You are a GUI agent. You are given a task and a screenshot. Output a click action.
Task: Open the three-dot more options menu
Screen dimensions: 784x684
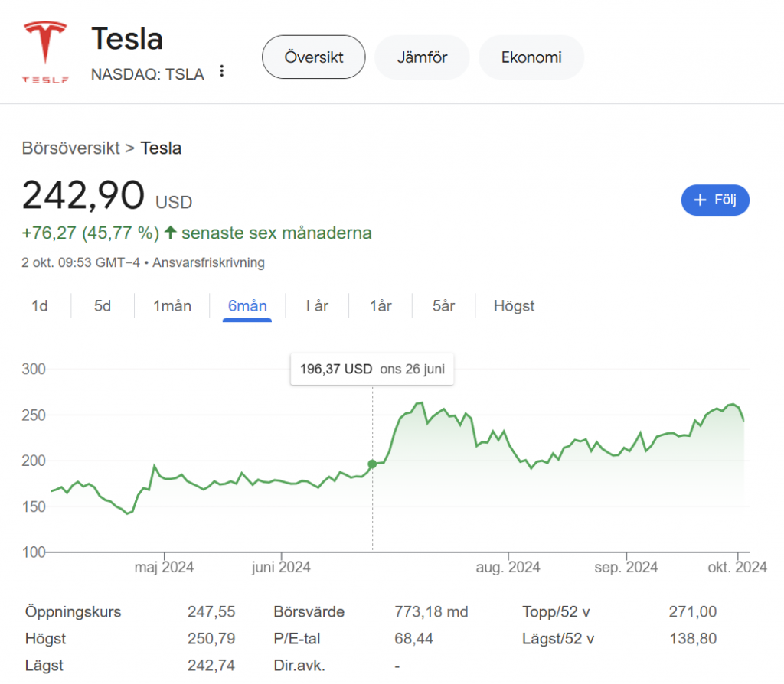click(x=222, y=71)
